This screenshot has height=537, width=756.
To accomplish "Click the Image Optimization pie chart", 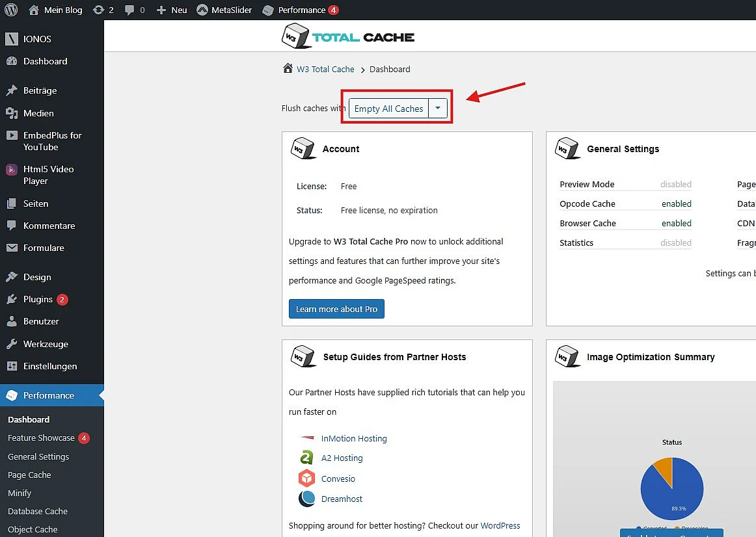I will click(671, 488).
